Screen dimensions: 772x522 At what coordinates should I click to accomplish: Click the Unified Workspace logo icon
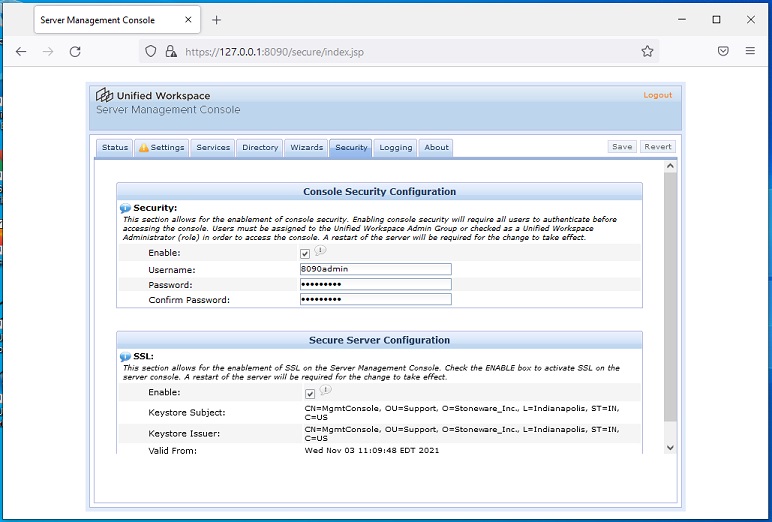pos(104,95)
